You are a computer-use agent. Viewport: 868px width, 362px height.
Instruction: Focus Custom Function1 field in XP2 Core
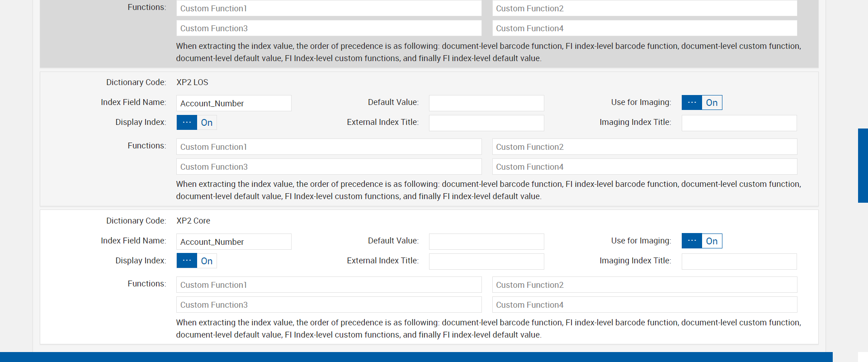click(x=329, y=285)
